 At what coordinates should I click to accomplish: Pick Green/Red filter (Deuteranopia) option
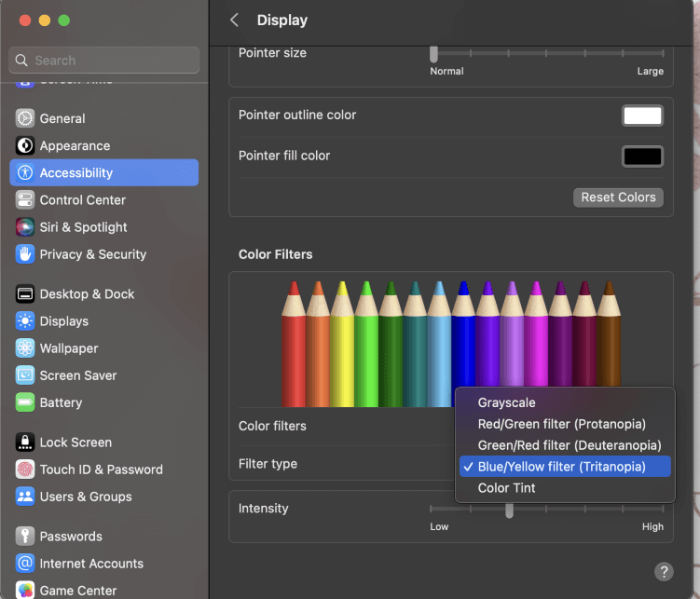tap(569, 445)
